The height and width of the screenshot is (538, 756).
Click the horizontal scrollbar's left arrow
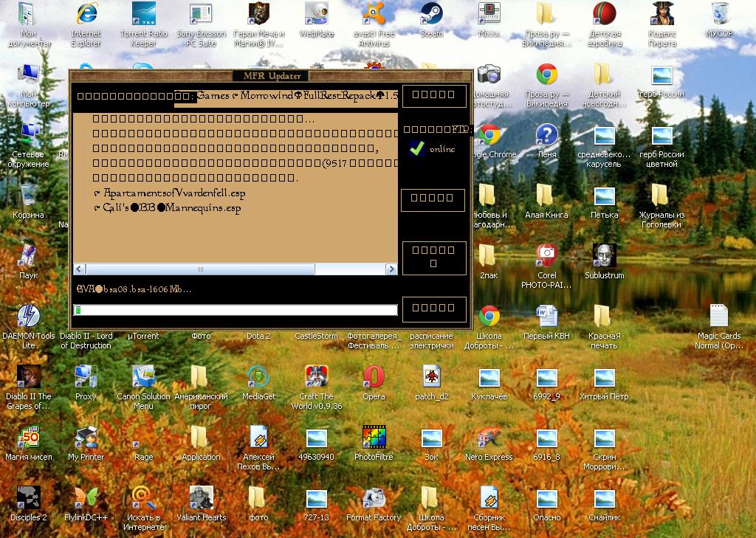79,269
